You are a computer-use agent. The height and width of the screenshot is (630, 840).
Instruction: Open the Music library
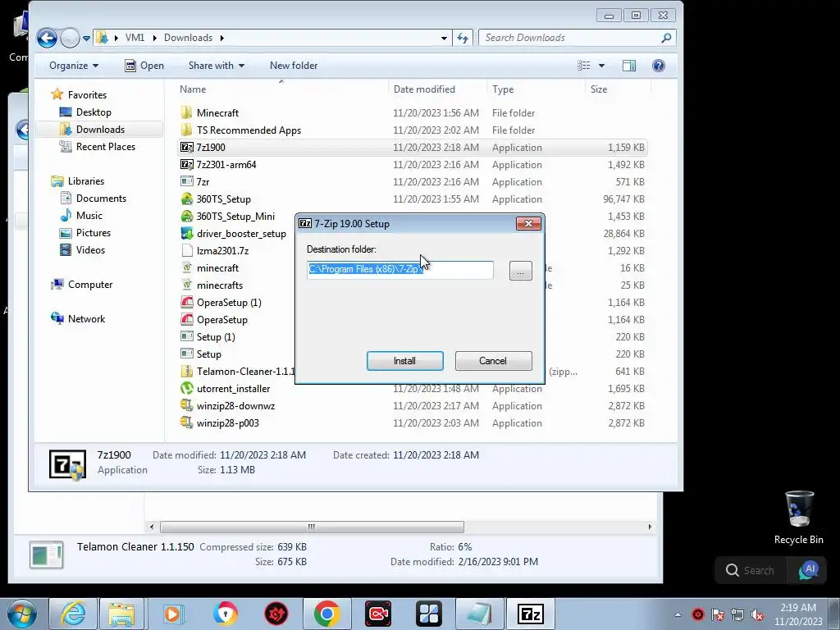click(x=89, y=216)
